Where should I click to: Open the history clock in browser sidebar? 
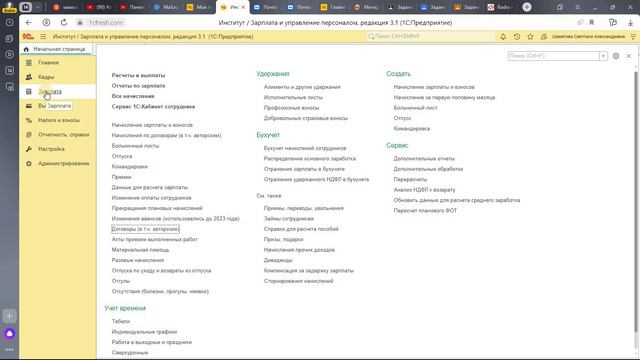tap(9, 22)
